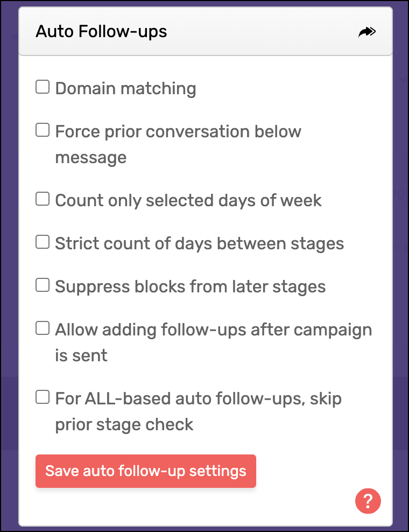This screenshot has height=532, width=409.
Task: Click the double-arrow icon in Auto Follow-ups header
Action: [367, 32]
